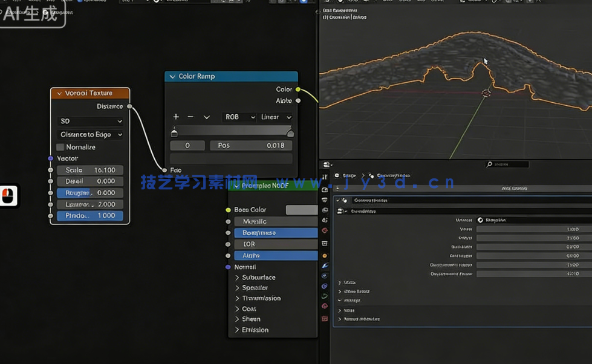Enable Normalize on the Voronoi Texture node

point(60,146)
